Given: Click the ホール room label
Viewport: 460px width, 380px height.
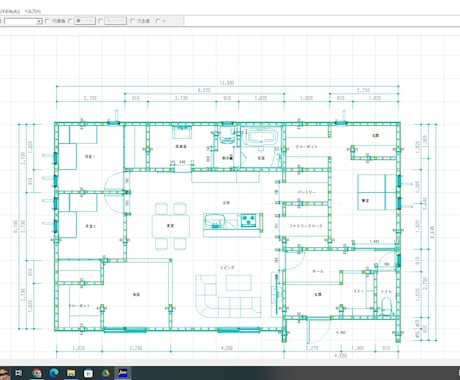Looking at the screenshot, I should pos(318,271).
